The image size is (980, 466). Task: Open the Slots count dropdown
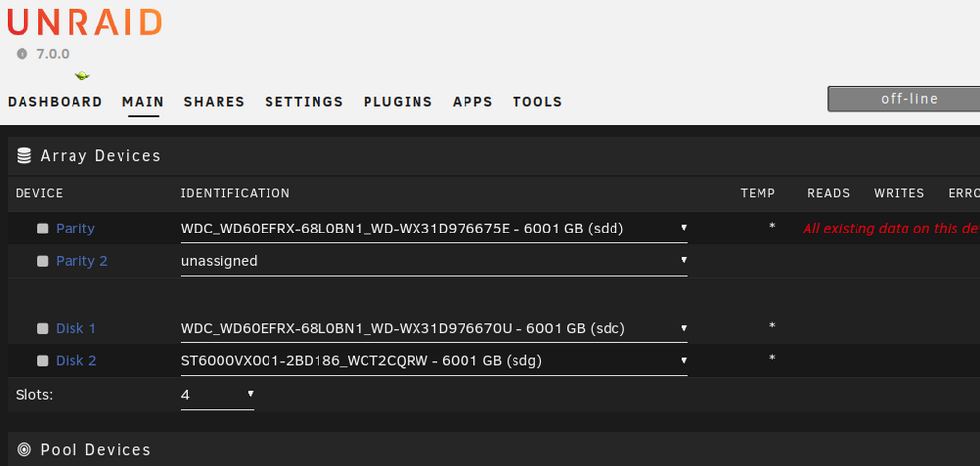pyautogui.click(x=218, y=395)
